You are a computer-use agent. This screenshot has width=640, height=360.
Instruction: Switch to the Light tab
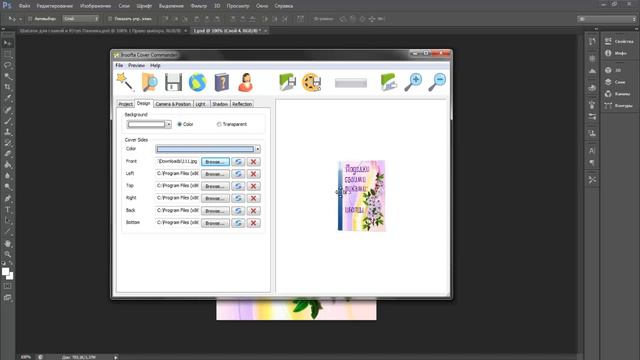(x=201, y=104)
